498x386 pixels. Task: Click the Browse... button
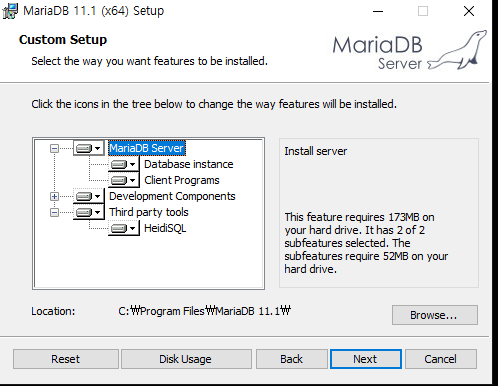coord(435,315)
